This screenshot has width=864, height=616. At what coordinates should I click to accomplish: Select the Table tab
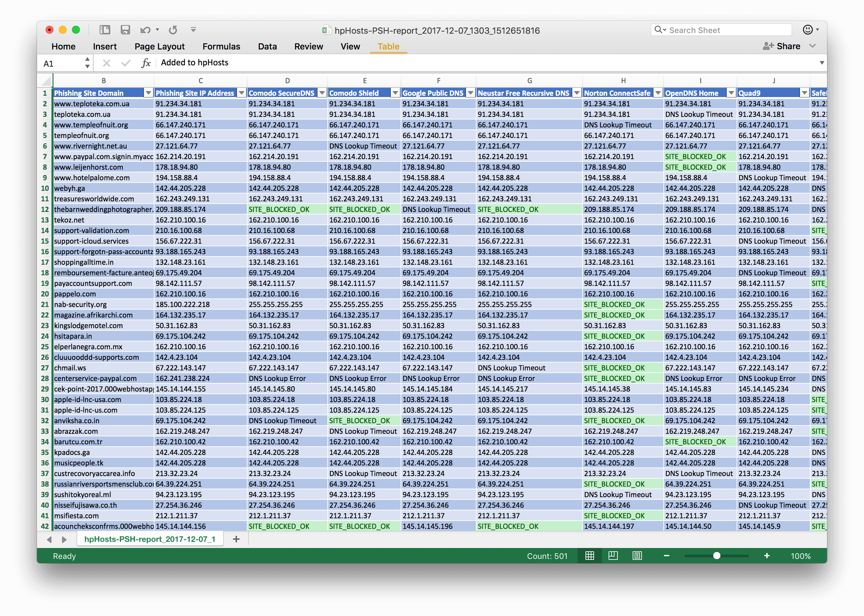pos(388,46)
